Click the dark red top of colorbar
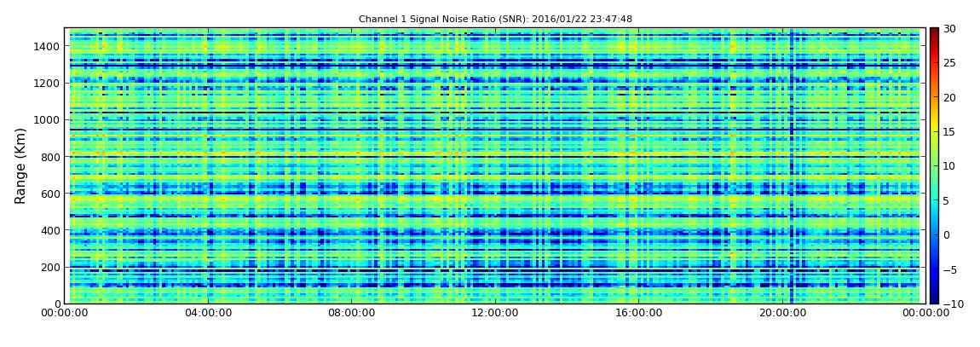This screenshot has height=347, width=980. pos(934,32)
